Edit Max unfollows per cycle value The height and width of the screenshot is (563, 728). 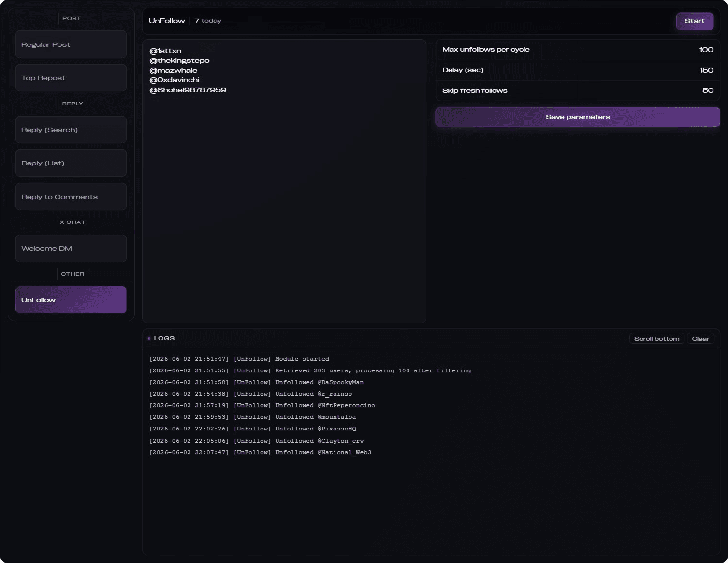click(649, 50)
